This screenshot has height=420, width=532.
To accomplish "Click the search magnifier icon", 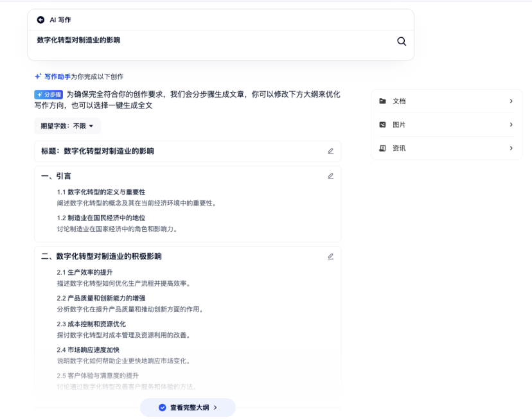I will pyautogui.click(x=402, y=41).
